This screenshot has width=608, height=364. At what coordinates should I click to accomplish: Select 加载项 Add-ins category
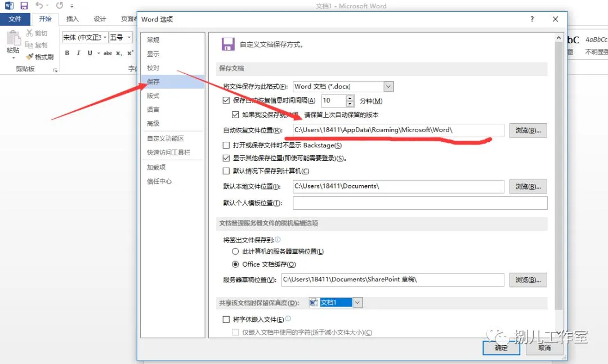pyautogui.click(x=173, y=167)
